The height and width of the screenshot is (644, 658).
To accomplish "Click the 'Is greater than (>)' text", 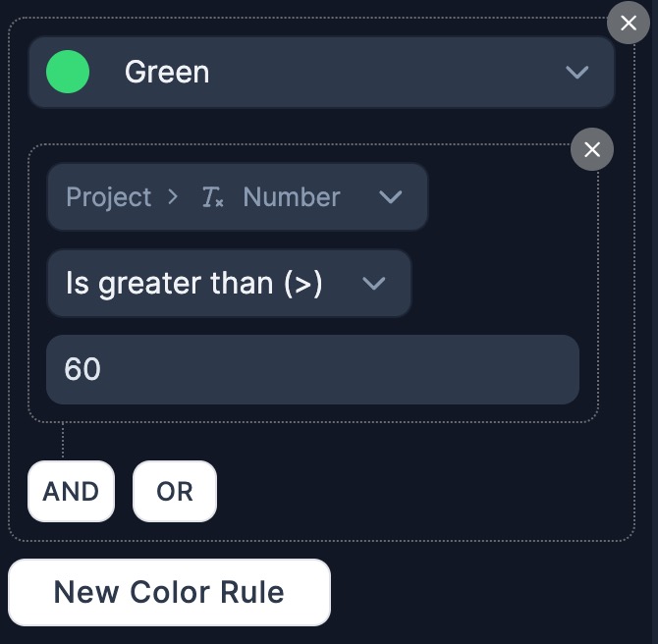I will tap(193, 284).
